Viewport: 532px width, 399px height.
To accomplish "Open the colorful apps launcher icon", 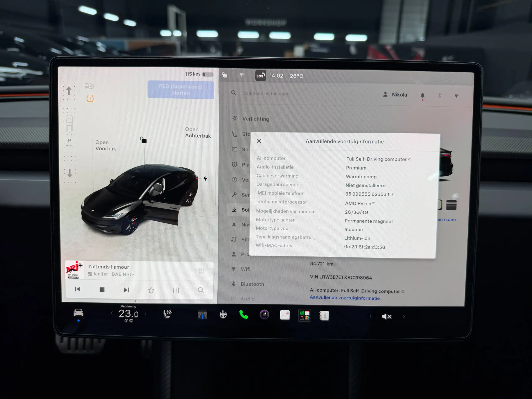I will pos(304,315).
